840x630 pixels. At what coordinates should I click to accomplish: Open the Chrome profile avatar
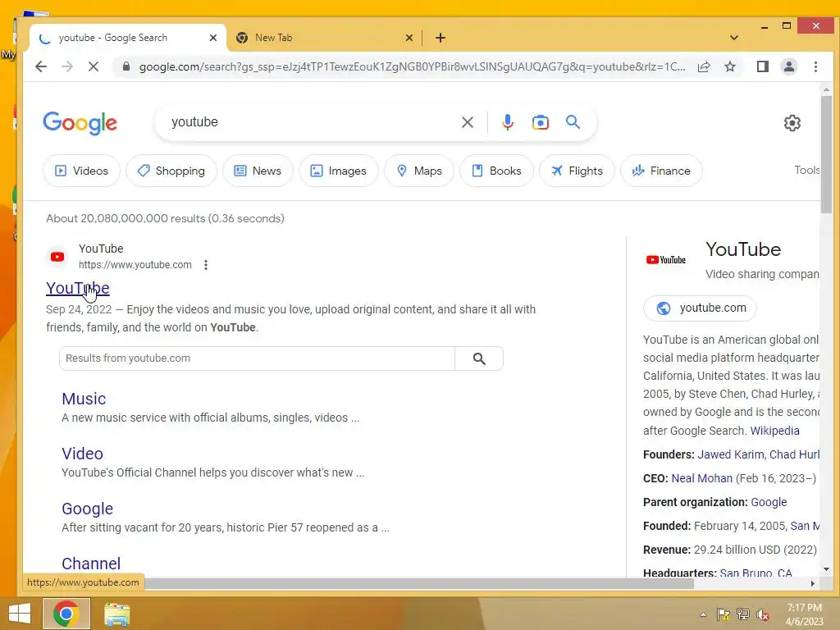click(x=789, y=66)
